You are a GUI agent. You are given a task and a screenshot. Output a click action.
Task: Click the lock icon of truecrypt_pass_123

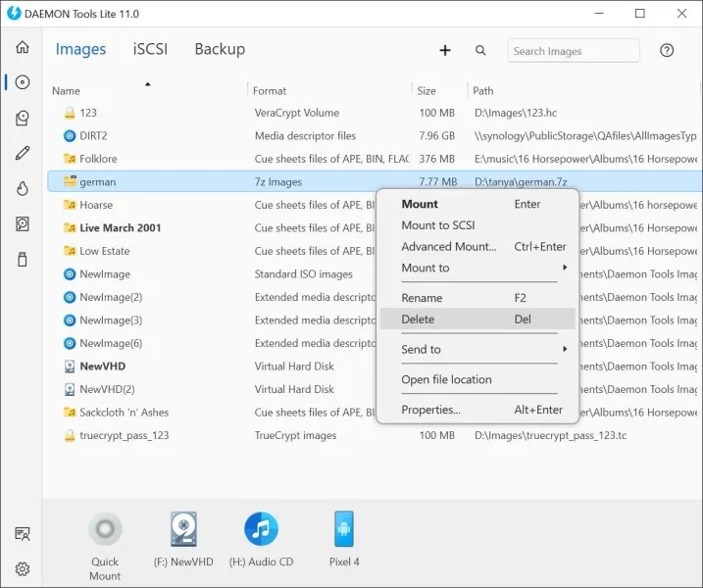pos(70,436)
